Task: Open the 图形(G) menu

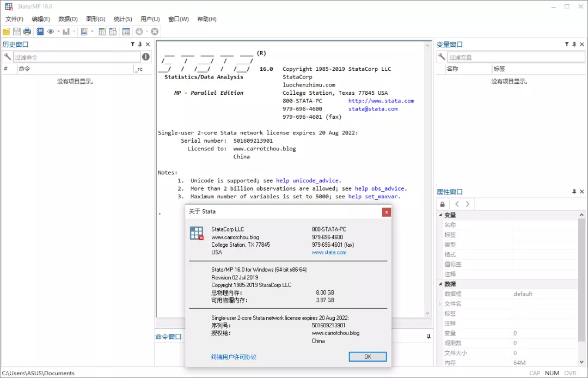Action: point(96,19)
